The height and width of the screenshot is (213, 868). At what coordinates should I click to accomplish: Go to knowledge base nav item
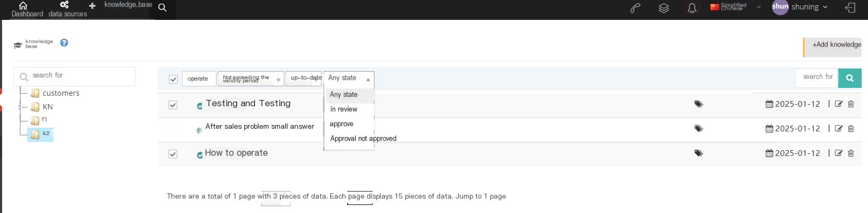tap(128, 5)
